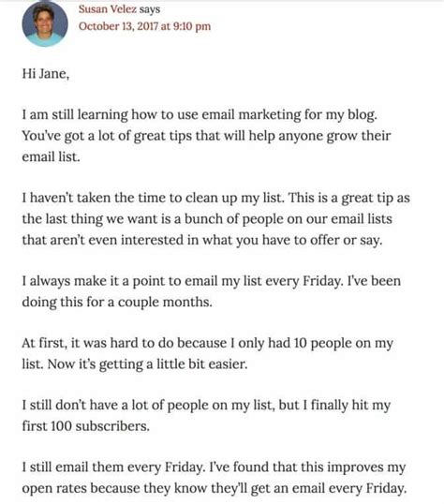Click the line starting "You've got a lot"
The height and width of the screenshot is (504, 444).
[x=206, y=136]
